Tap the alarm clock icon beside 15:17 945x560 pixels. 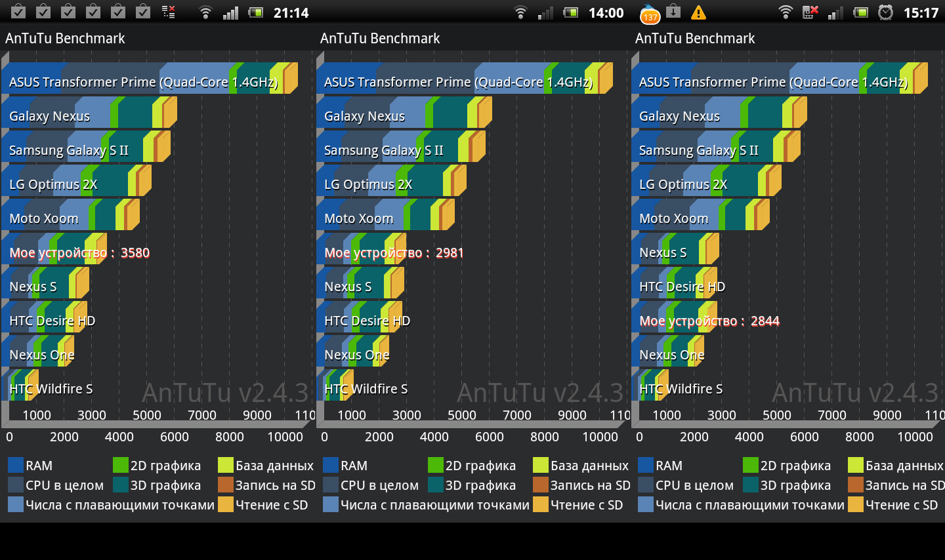pyautogui.click(x=885, y=12)
